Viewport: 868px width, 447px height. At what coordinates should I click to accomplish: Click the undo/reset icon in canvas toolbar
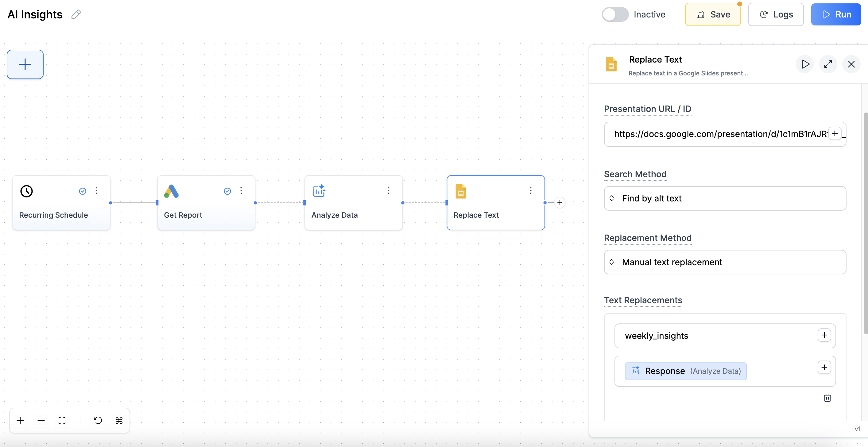coord(98,420)
